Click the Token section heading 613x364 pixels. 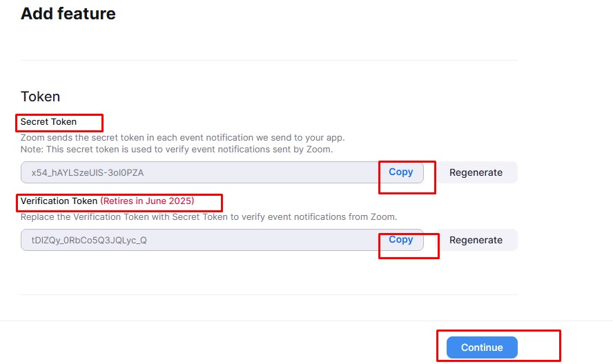40,97
